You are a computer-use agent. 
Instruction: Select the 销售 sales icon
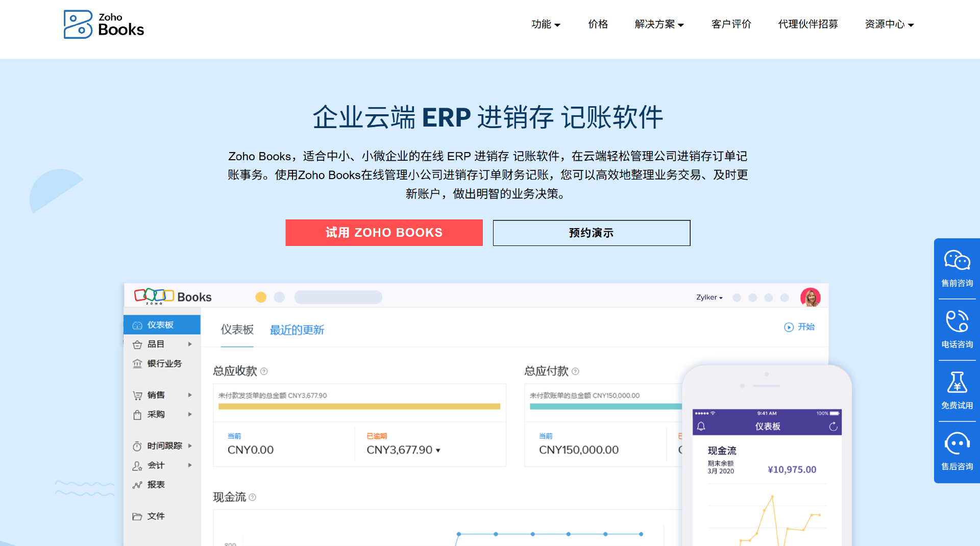click(x=137, y=394)
